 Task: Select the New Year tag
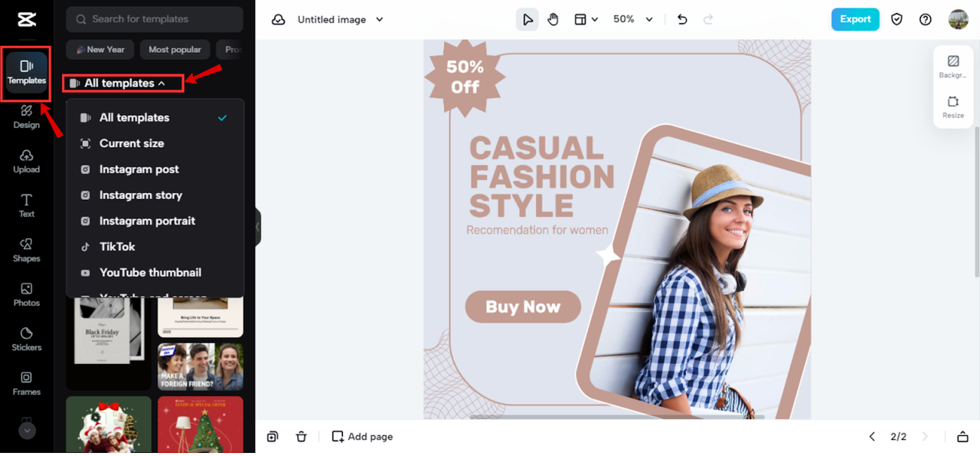100,49
